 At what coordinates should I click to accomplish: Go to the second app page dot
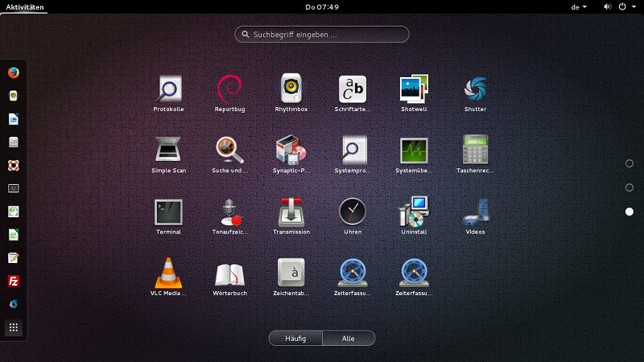pyautogui.click(x=630, y=187)
